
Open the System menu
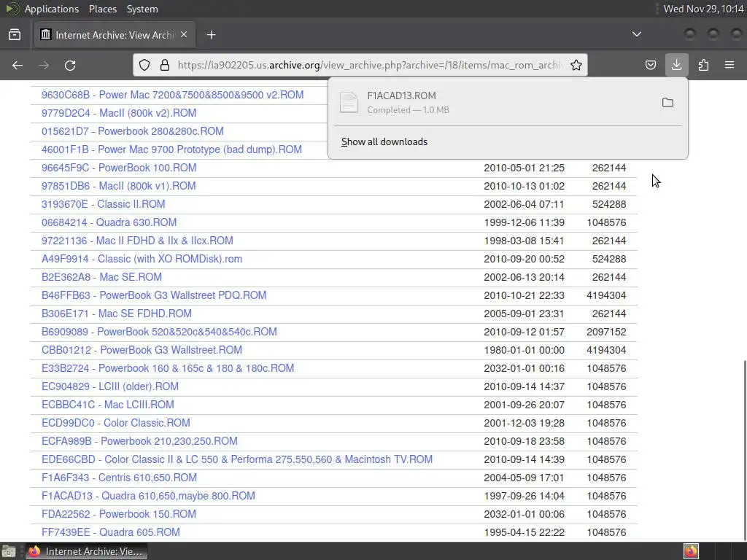pos(142,9)
